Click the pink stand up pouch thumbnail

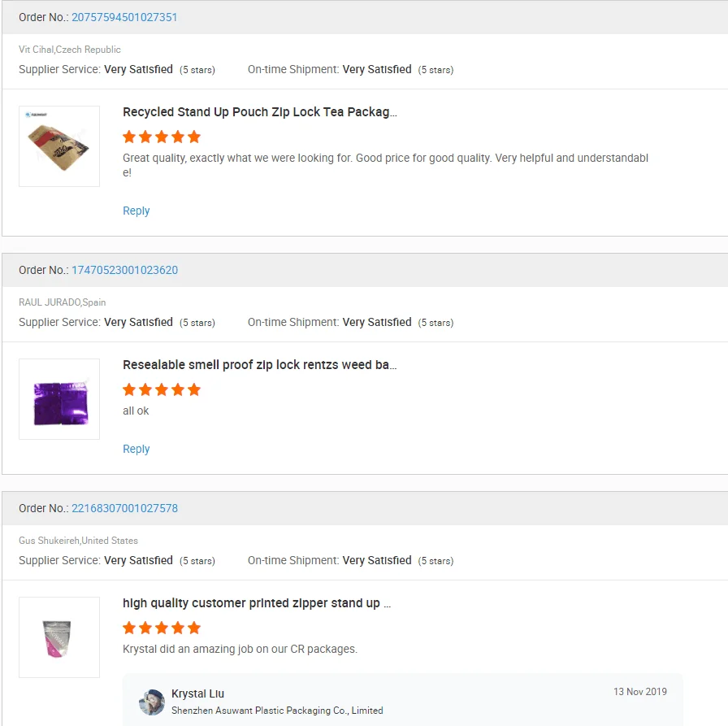(x=59, y=637)
